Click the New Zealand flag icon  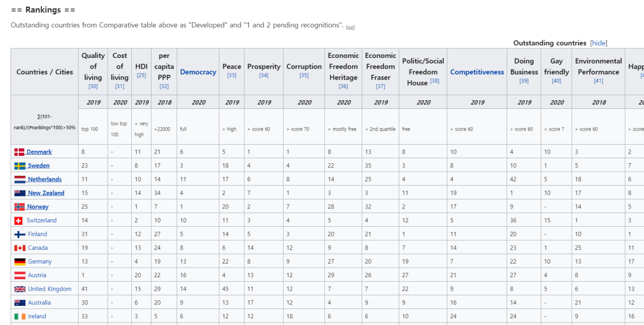[x=20, y=193]
